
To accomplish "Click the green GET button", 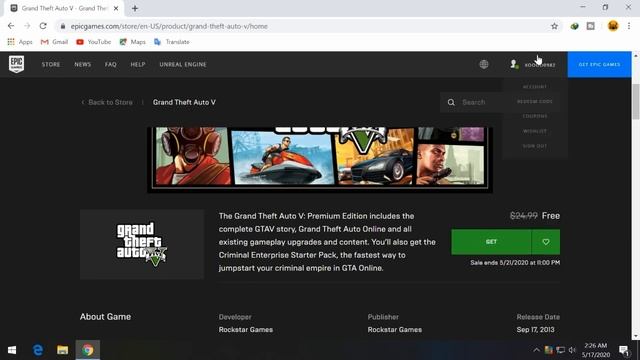I will tap(491, 242).
